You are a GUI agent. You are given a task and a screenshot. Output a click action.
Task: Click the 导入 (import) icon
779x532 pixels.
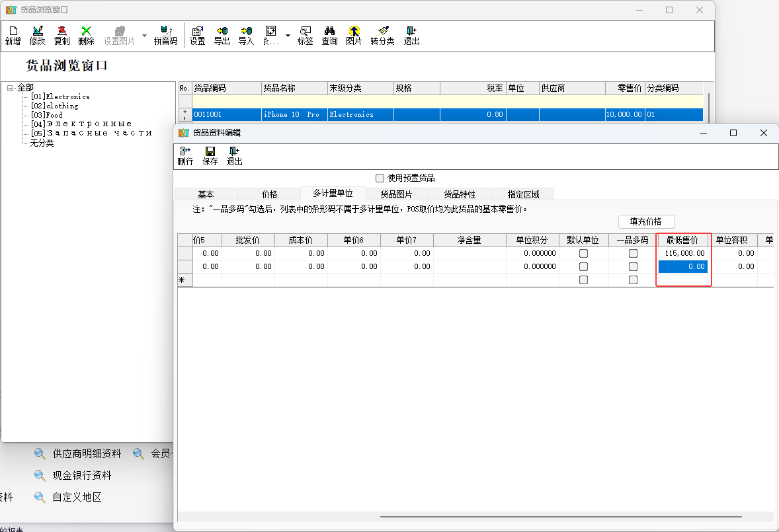click(x=246, y=36)
